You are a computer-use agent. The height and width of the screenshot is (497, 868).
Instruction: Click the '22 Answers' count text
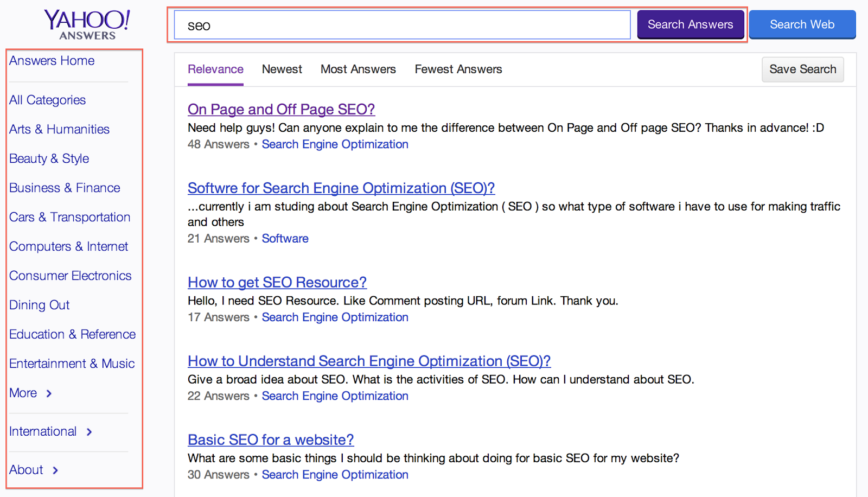[x=219, y=396]
